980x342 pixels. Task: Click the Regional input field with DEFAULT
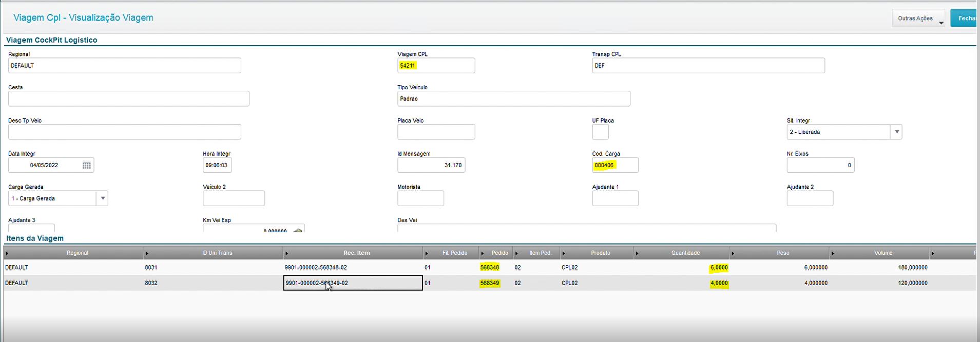tap(124, 66)
